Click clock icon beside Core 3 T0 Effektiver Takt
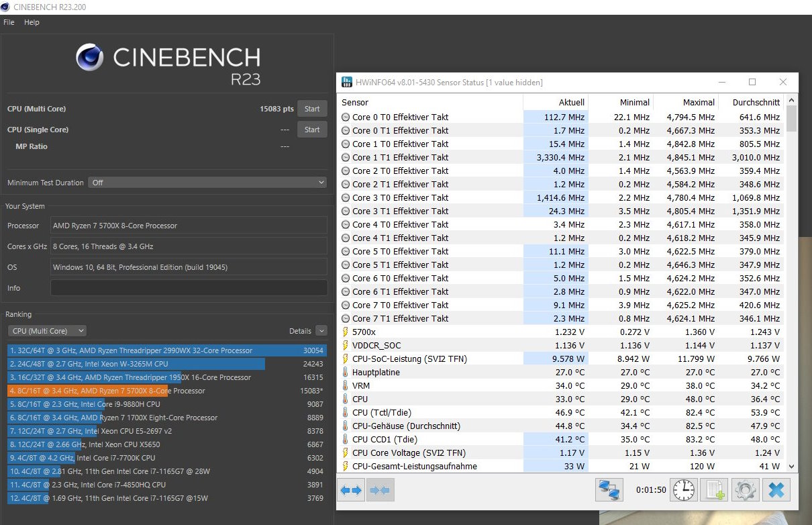The width and height of the screenshot is (812, 525). [346, 197]
